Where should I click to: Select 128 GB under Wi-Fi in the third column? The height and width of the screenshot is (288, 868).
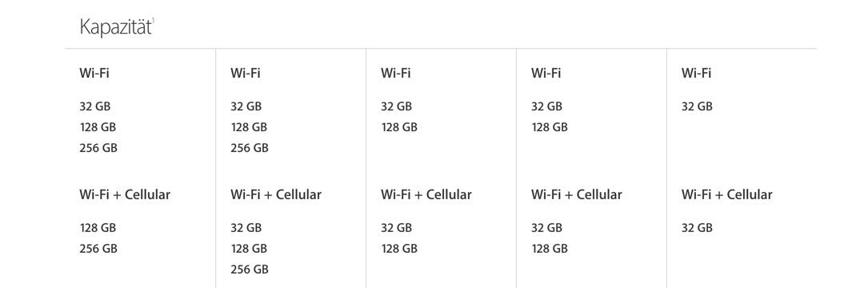(399, 127)
